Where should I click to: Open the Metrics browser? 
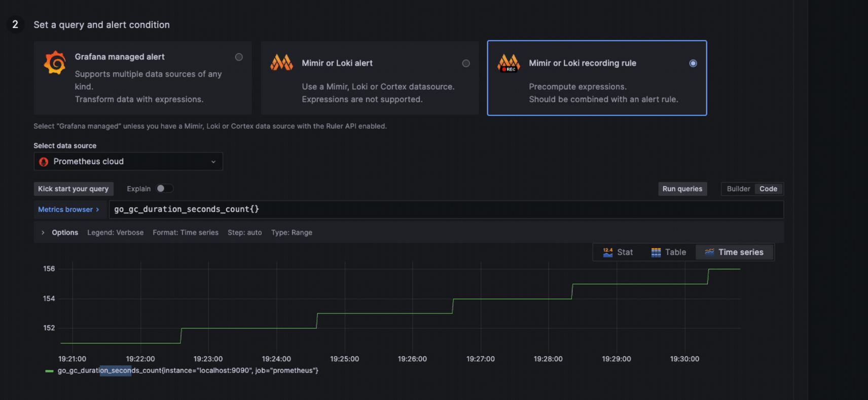click(65, 210)
